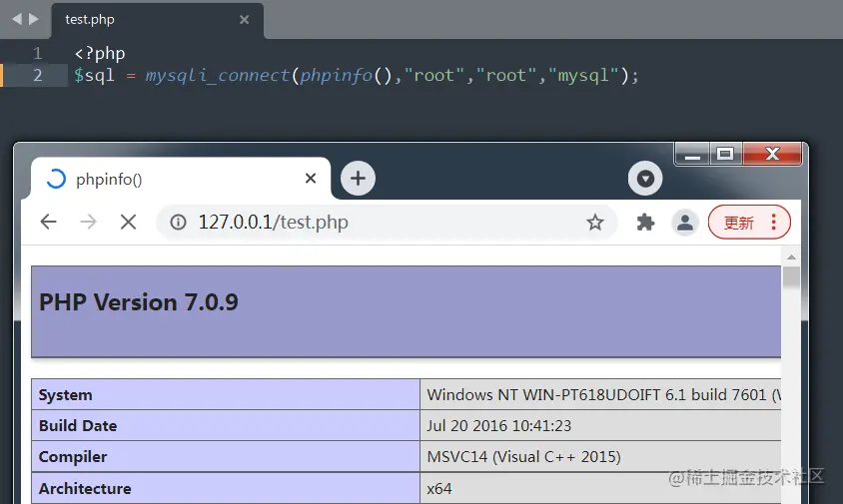
Task: Click the Architecture row label
Action: point(85,488)
